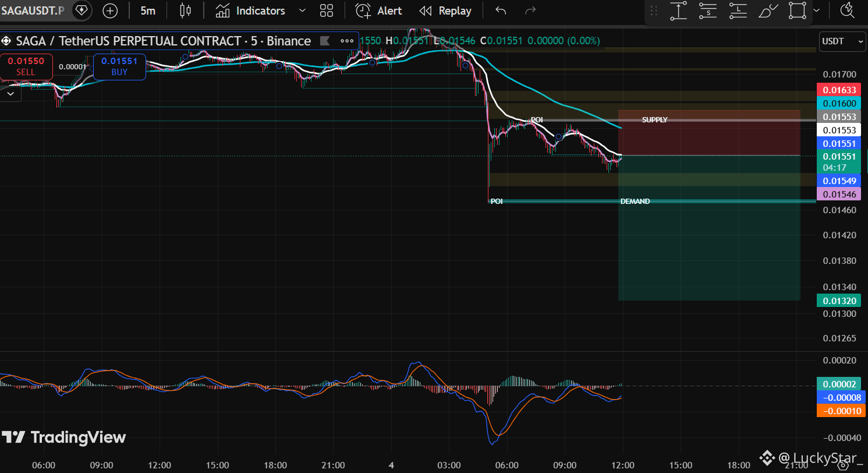Open the 5m timeframe interval selector

(148, 10)
